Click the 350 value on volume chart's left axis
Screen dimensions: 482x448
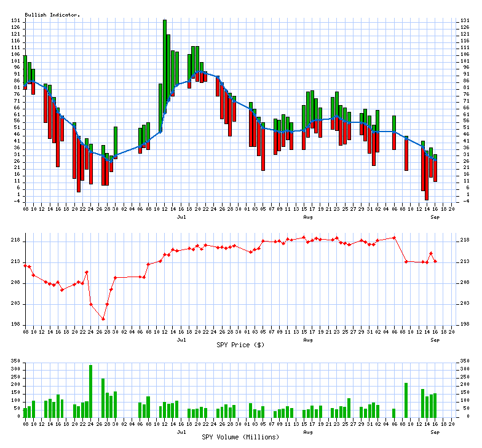click(15, 369)
